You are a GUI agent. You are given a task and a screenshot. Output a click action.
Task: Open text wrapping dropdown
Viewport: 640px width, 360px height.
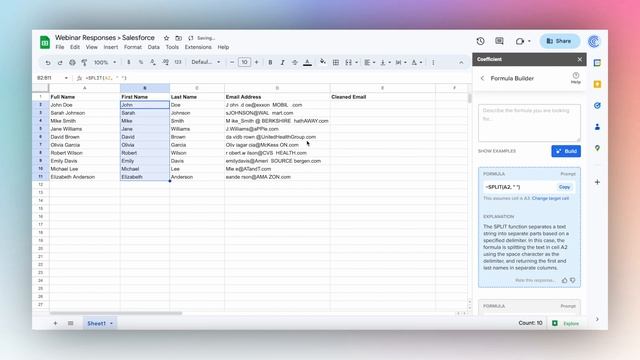point(400,62)
